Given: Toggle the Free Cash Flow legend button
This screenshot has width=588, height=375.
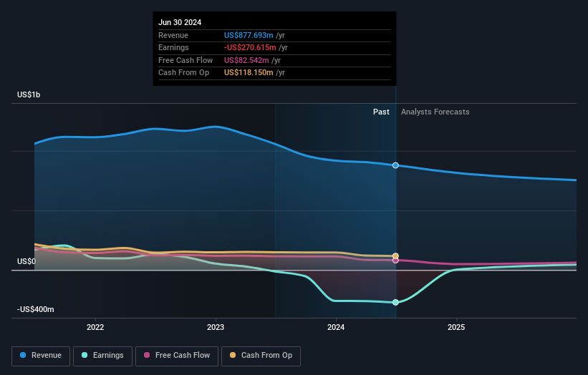Looking at the screenshot, I should (177, 356).
